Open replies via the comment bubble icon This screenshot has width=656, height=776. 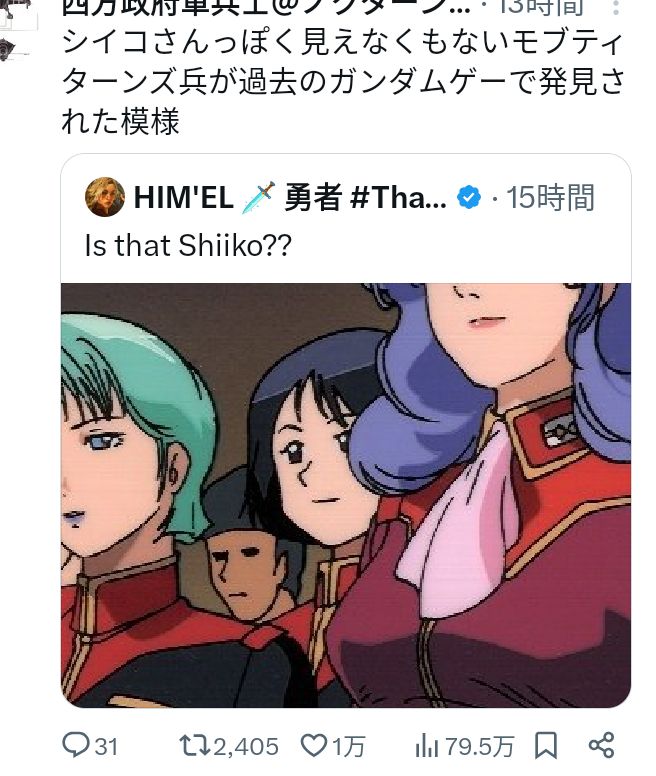tap(76, 745)
